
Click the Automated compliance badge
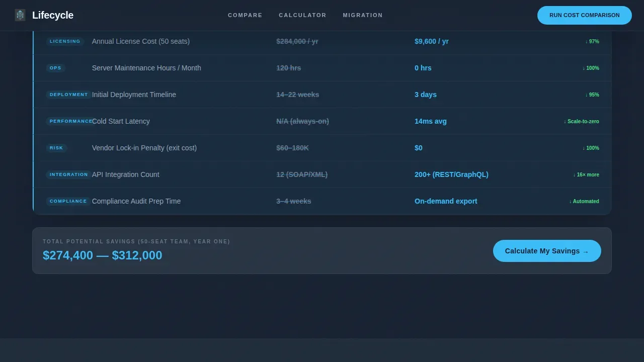tap(584, 201)
